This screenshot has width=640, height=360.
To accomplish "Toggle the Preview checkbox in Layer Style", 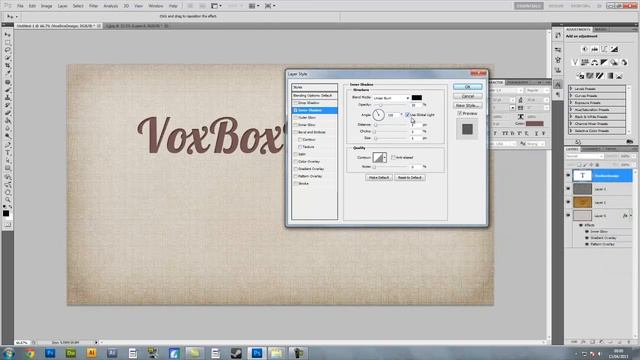I will coord(460,113).
